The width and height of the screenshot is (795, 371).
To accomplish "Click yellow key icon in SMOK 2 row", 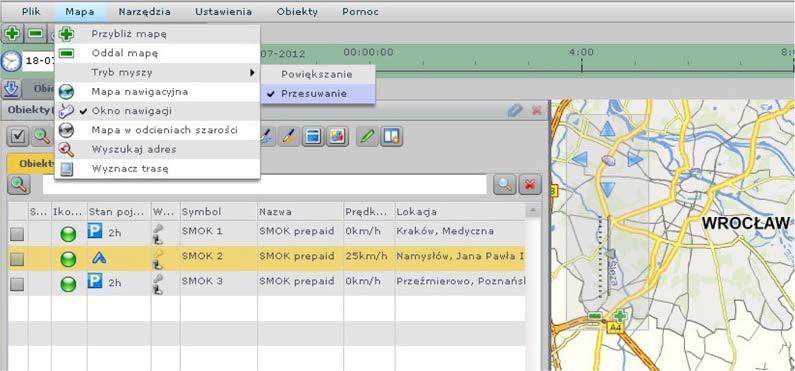I will click(x=159, y=254).
